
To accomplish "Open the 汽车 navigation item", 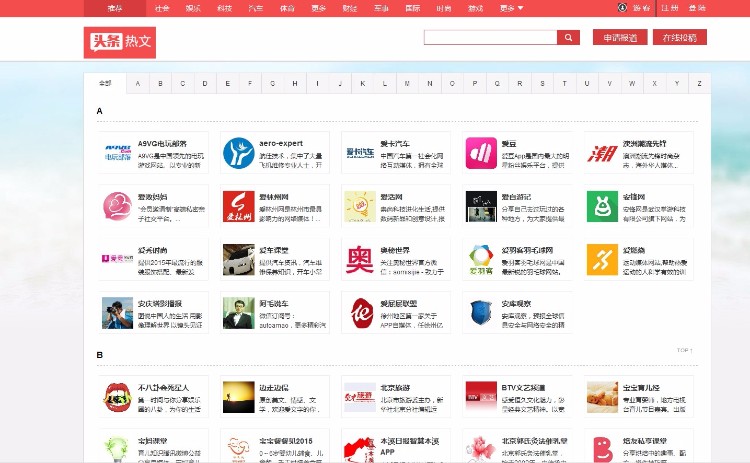I will coord(256,8).
